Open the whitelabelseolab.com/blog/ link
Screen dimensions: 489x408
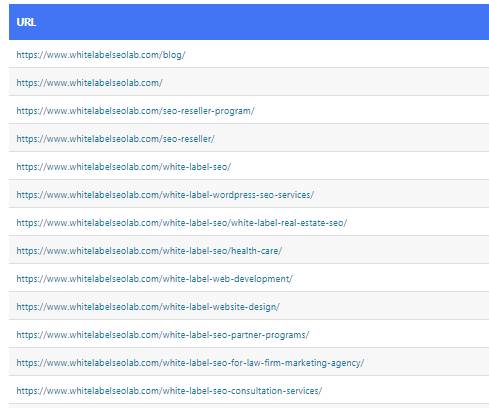(x=101, y=55)
